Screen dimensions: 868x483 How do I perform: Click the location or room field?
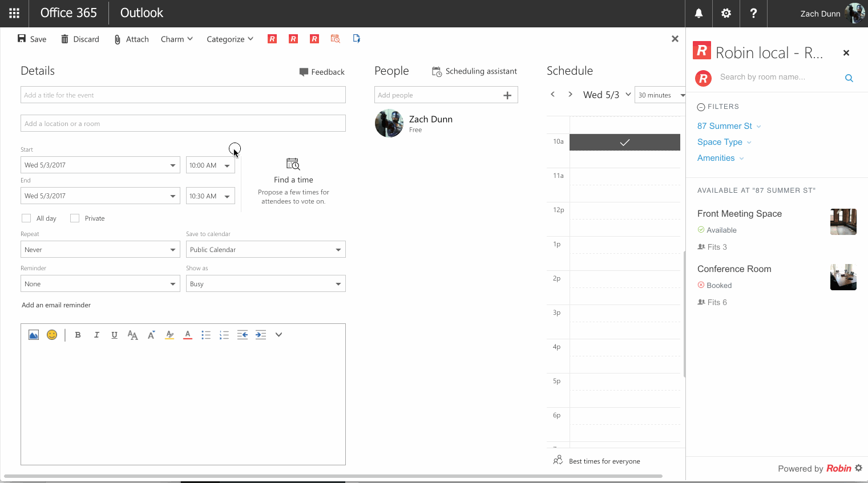[183, 123]
